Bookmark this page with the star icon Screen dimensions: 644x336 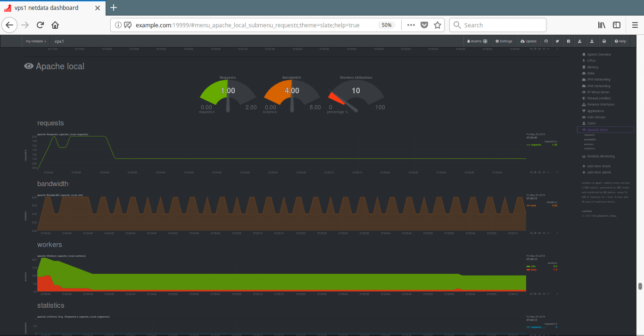click(x=437, y=25)
